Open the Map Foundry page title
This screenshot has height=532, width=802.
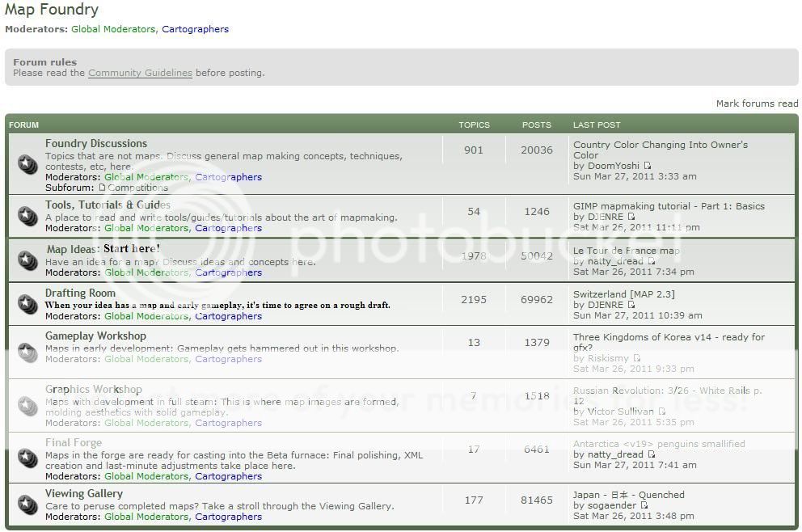coord(51,9)
